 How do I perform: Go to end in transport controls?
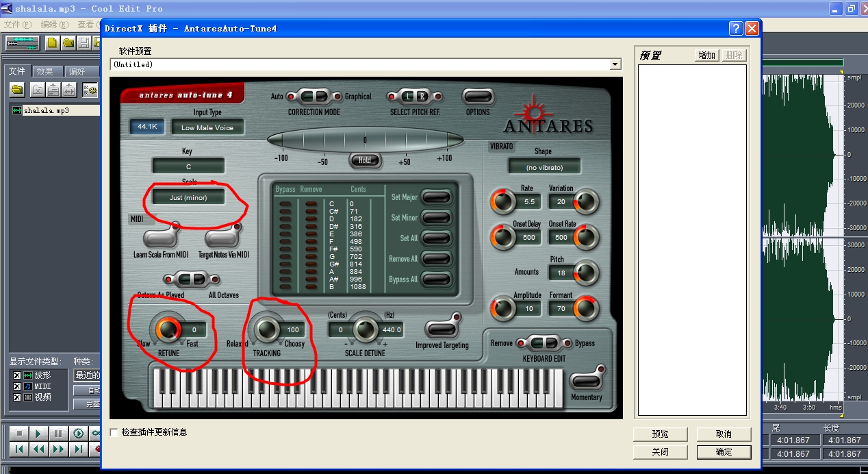pyautogui.click(x=79, y=449)
